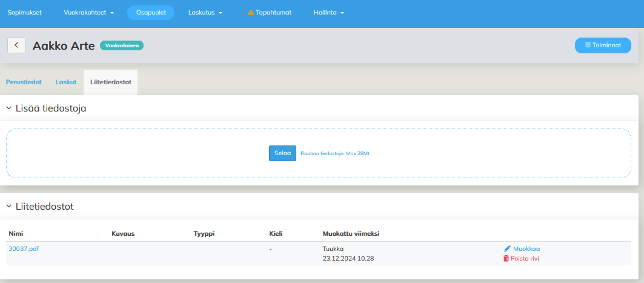Image resolution: width=644 pixels, height=283 pixels.
Task: Click the back arrow button
Action: coord(16,45)
